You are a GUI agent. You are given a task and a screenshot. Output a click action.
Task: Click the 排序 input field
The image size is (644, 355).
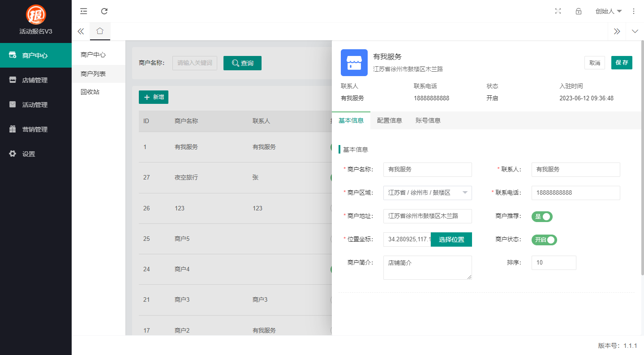tap(554, 263)
